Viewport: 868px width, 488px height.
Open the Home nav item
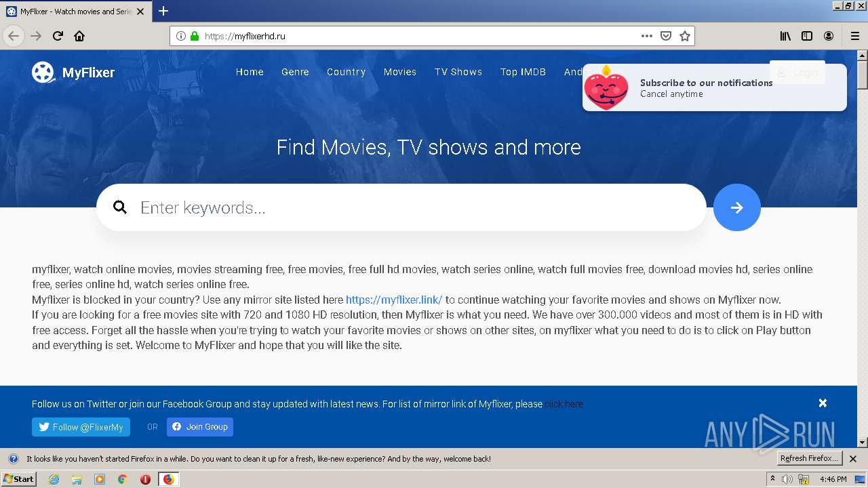coord(250,72)
